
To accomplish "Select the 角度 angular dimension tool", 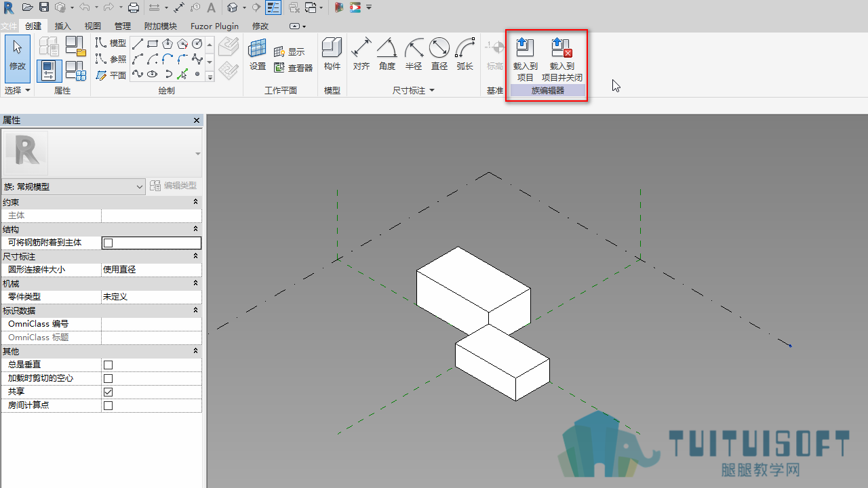I will point(387,55).
